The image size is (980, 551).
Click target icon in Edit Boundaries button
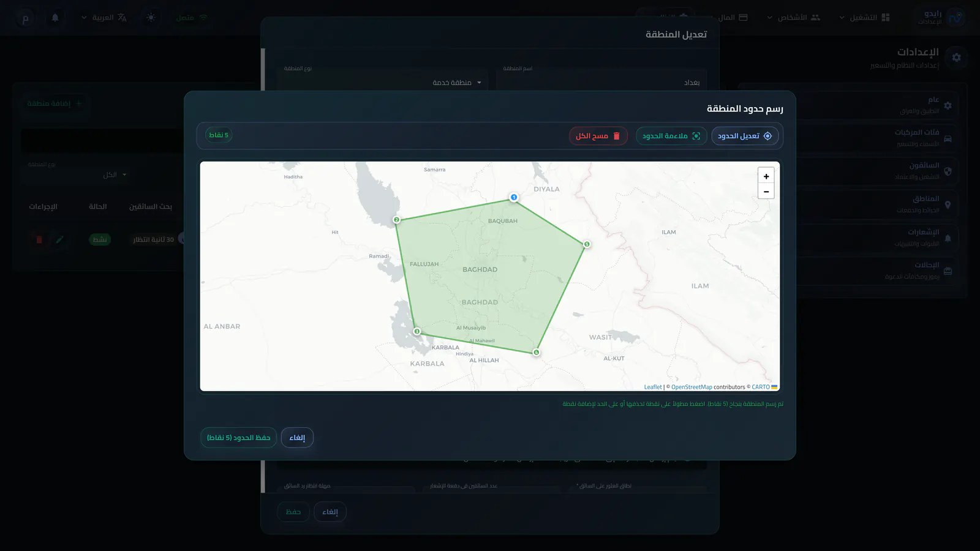(767, 136)
